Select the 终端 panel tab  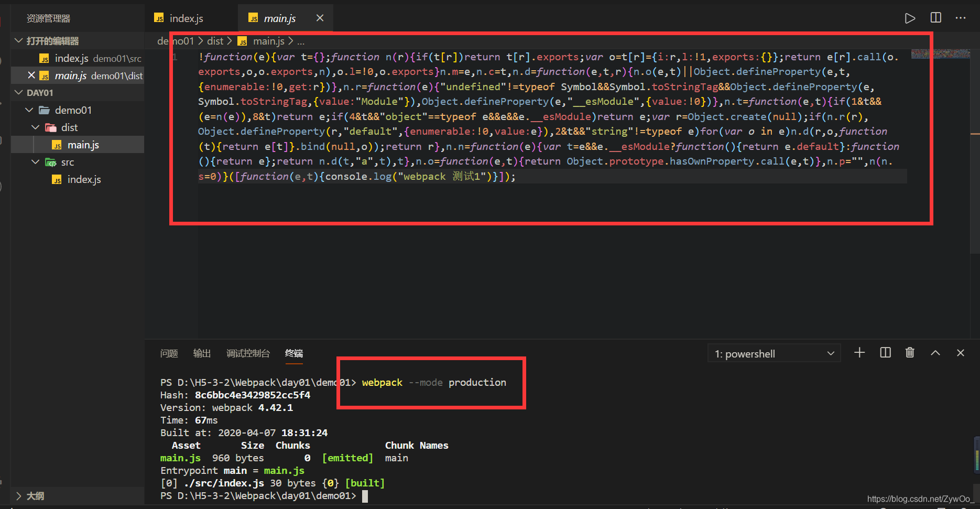coord(294,353)
